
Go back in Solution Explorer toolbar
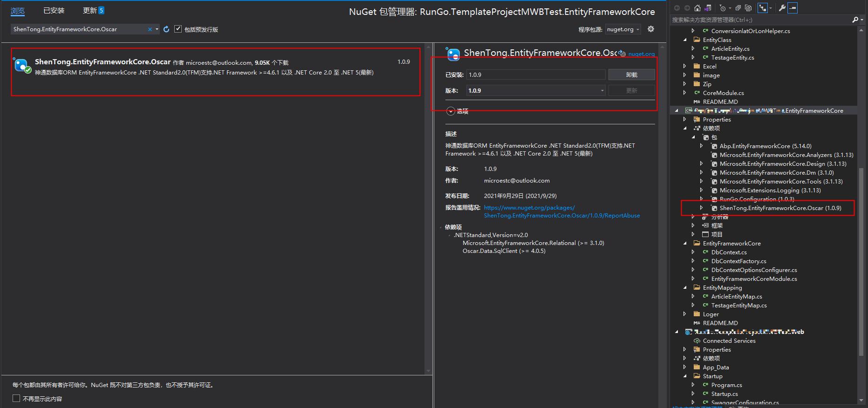(x=677, y=8)
